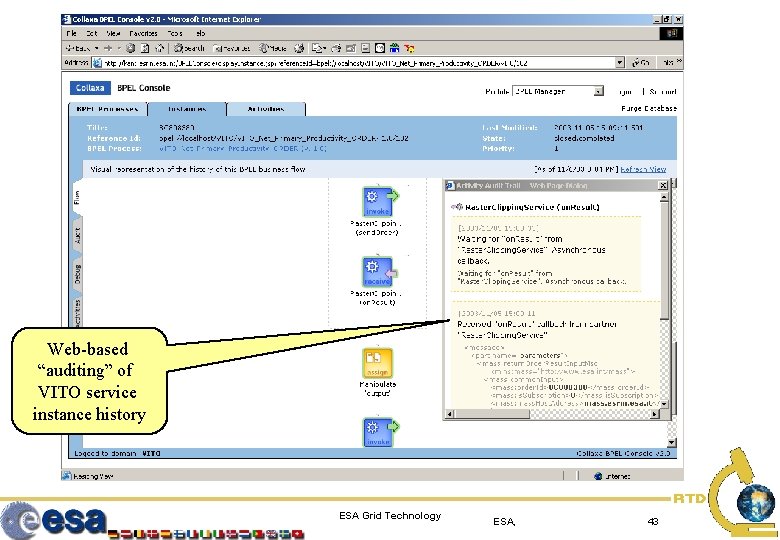Screen dimensions: 780x540
Task: Open the History toolbar icon
Action: pos(298,48)
